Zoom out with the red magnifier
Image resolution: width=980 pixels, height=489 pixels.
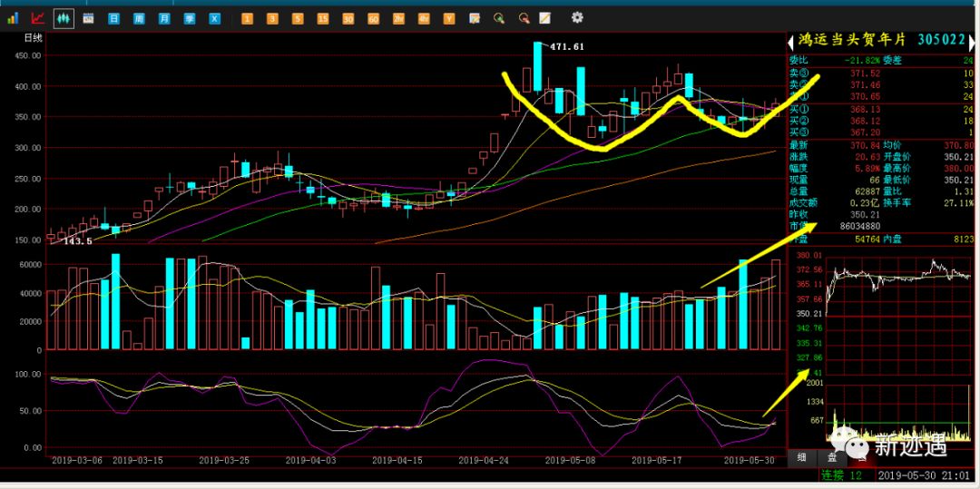coord(524,19)
